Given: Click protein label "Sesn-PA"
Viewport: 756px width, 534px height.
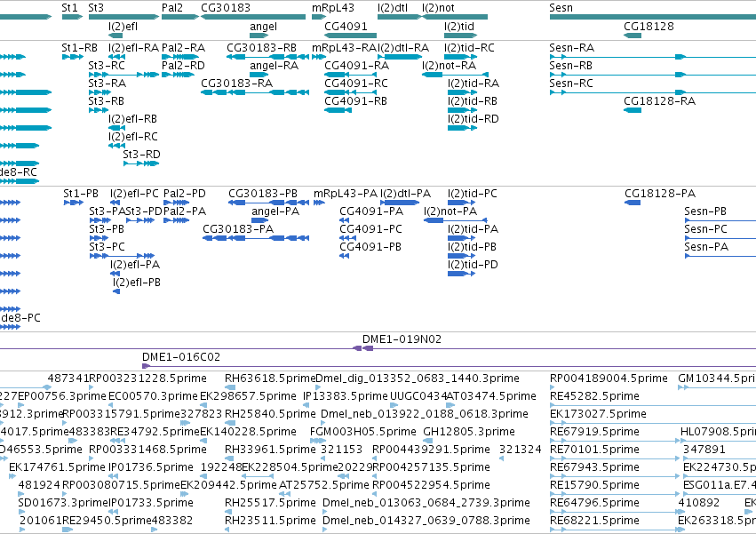Looking at the screenshot, I should (706, 248).
